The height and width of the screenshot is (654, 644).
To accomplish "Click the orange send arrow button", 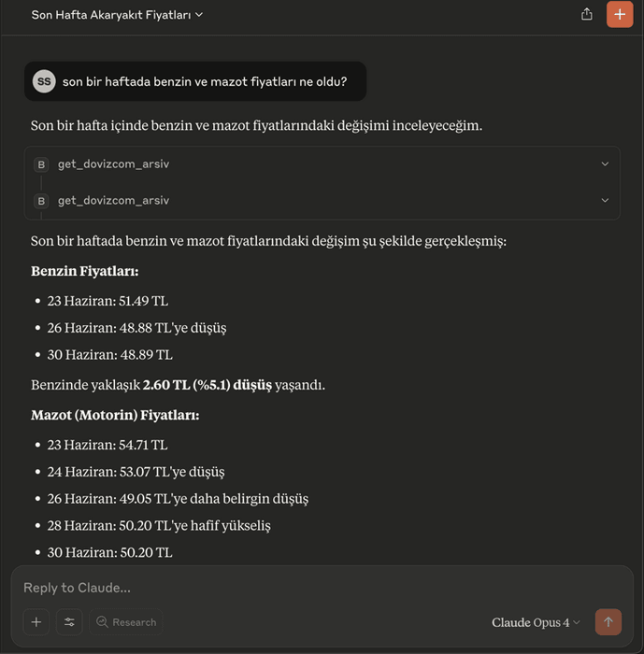I will tap(608, 622).
